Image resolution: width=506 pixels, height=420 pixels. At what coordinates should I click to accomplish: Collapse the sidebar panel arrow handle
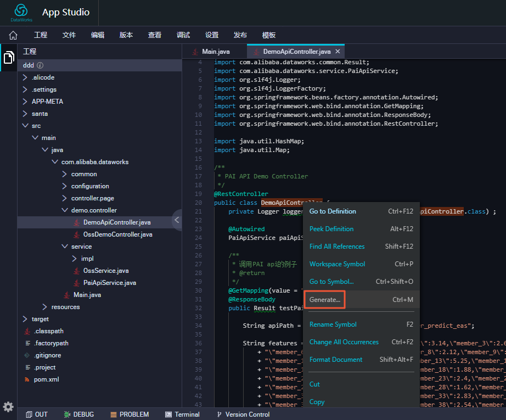click(177, 220)
